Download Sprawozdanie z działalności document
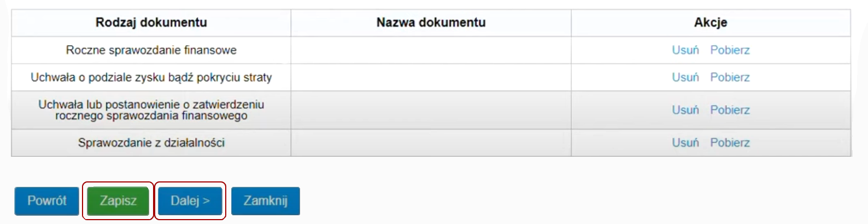 click(730, 143)
